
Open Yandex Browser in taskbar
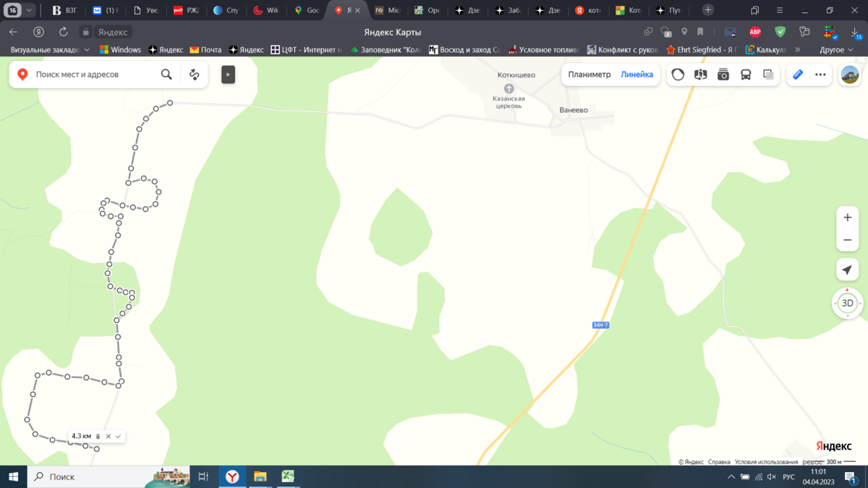click(x=232, y=476)
